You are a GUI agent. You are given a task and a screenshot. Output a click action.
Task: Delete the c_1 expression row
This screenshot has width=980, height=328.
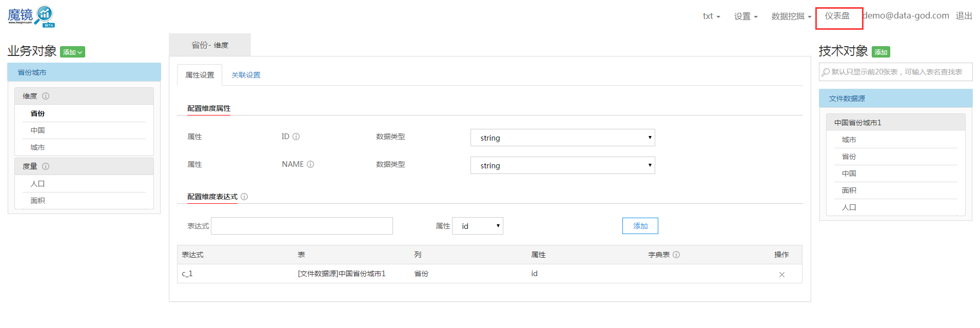(781, 275)
